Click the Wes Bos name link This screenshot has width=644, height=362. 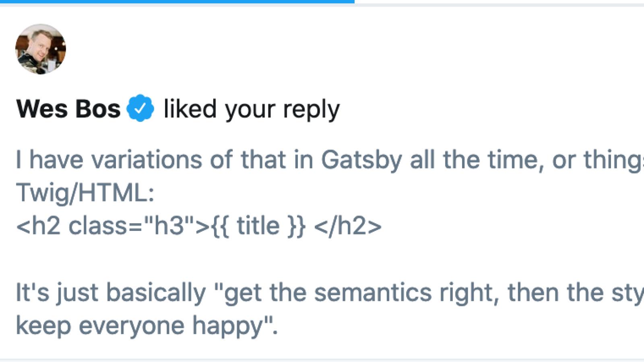pyautogui.click(x=68, y=108)
